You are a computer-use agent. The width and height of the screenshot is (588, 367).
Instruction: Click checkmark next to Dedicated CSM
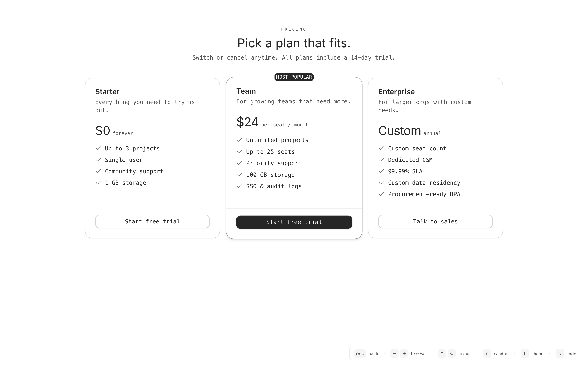(x=381, y=160)
